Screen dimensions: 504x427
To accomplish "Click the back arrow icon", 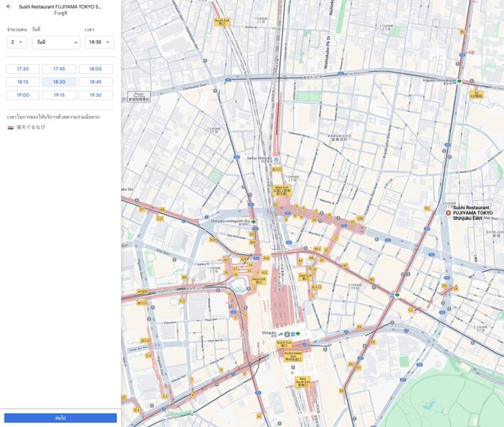I will coord(9,6).
